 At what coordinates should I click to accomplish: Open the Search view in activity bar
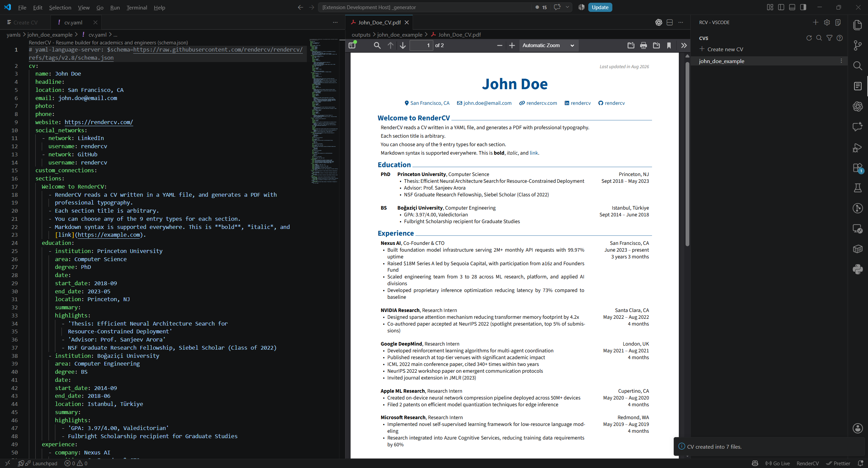[857, 65]
